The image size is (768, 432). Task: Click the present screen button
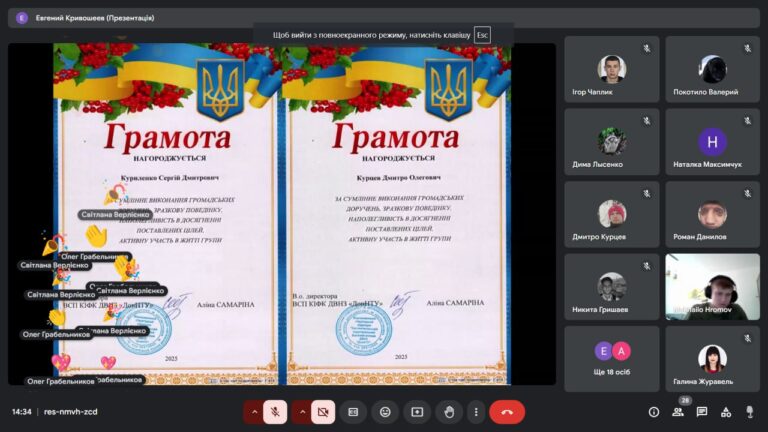[x=417, y=412]
